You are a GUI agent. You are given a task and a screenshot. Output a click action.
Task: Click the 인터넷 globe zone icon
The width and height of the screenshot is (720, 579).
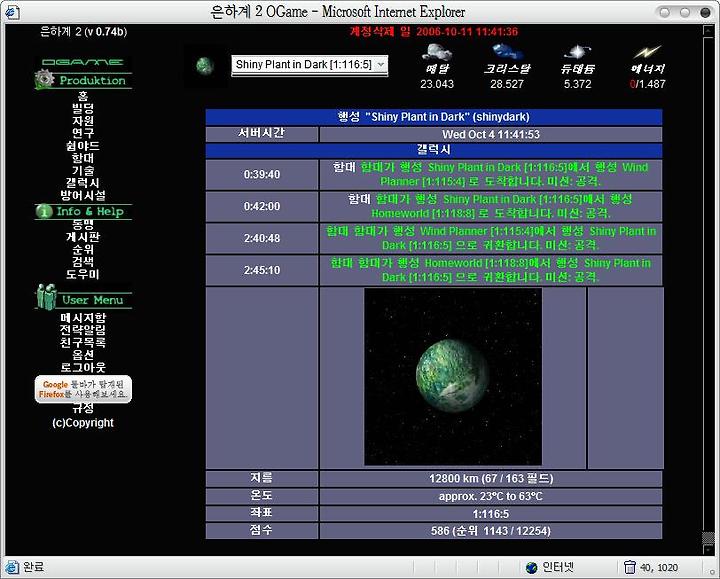click(531, 568)
